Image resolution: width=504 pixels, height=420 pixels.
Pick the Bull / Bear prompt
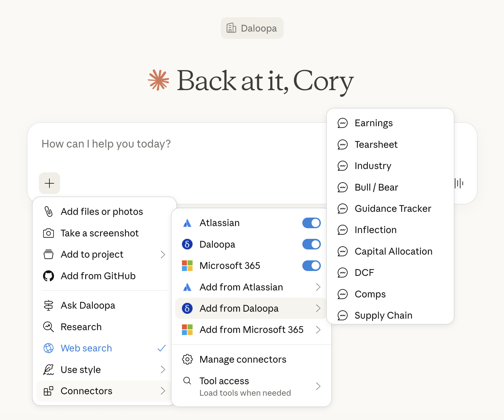tap(390, 187)
